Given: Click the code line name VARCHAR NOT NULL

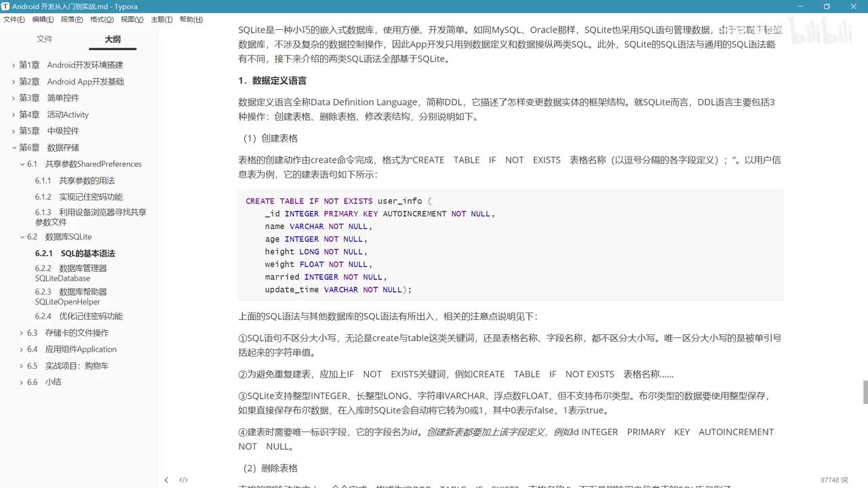Looking at the screenshot, I should click(x=319, y=226).
